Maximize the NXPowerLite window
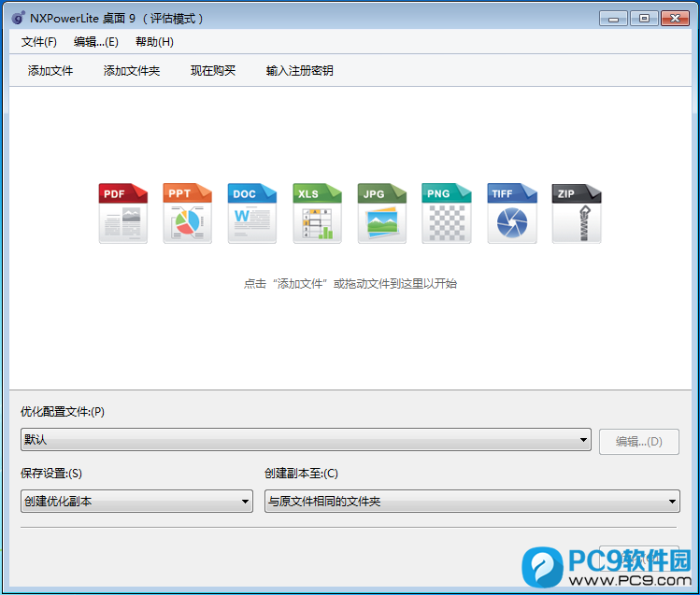Viewport: 700px width, 595px height. (644, 19)
